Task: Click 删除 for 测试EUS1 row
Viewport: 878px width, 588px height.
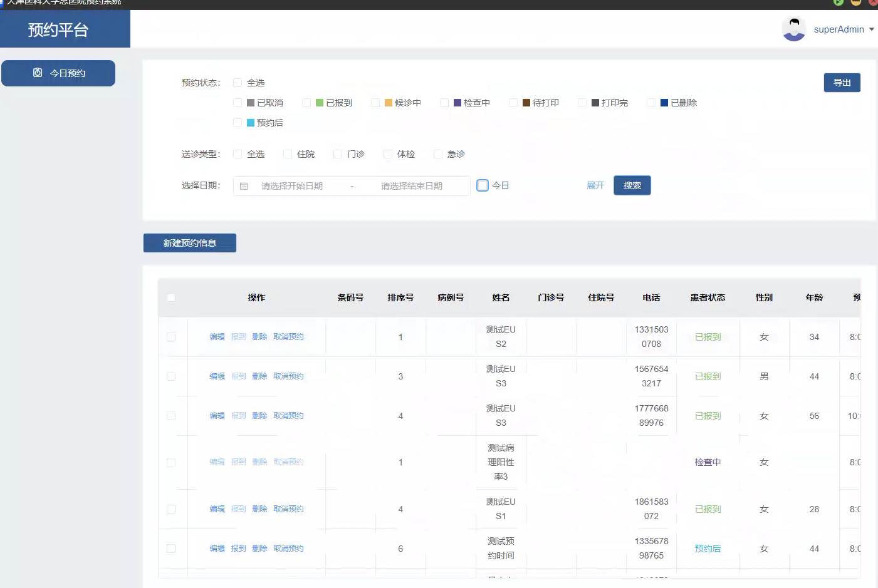Action: pyautogui.click(x=259, y=509)
